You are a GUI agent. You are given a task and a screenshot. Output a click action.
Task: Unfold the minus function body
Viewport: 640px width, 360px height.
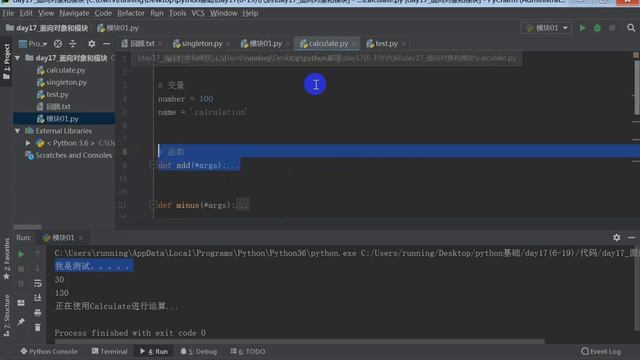coord(153,205)
